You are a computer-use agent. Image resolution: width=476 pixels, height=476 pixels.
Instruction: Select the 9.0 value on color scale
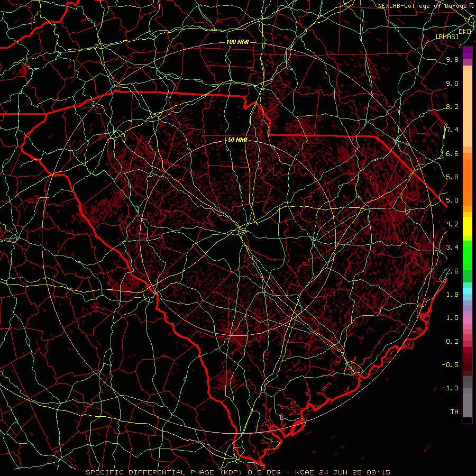tap(452, 83)
